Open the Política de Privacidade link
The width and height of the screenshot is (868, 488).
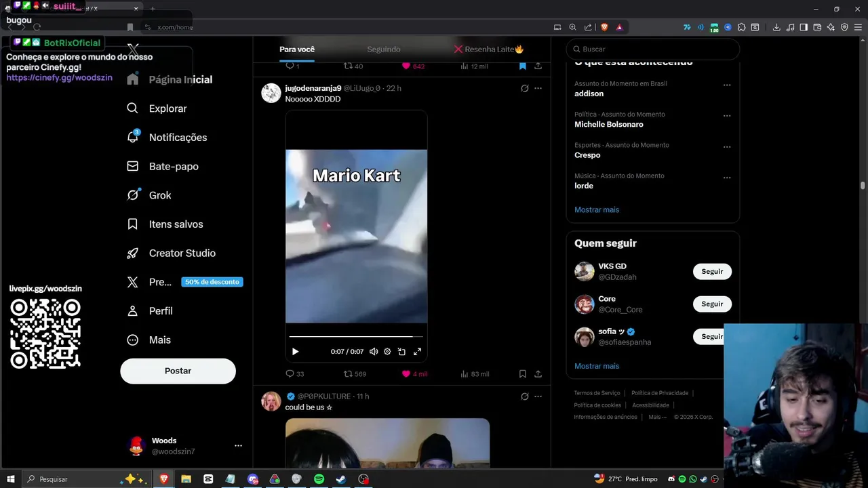pos(660,393)
